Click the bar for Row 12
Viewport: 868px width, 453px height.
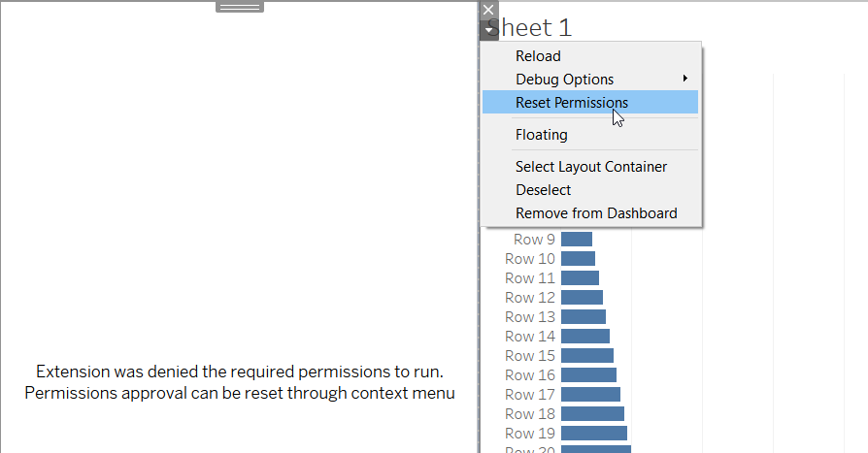click(x=582, y=298)
